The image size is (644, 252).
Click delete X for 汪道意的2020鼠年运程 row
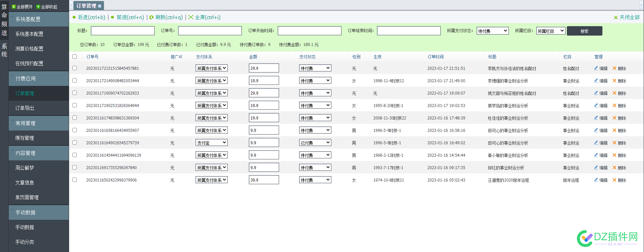tap(614, 180)
